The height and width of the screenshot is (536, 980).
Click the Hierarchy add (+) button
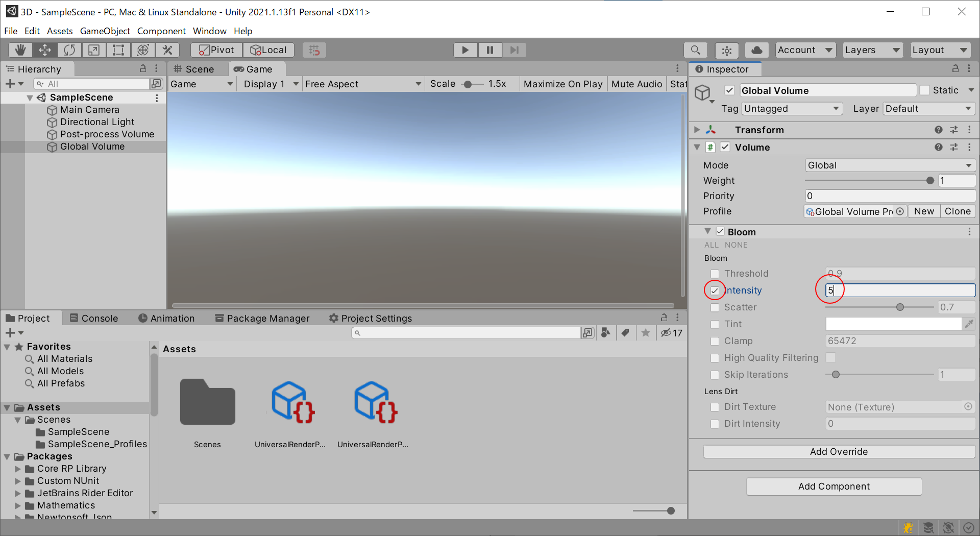click(14, 84)
